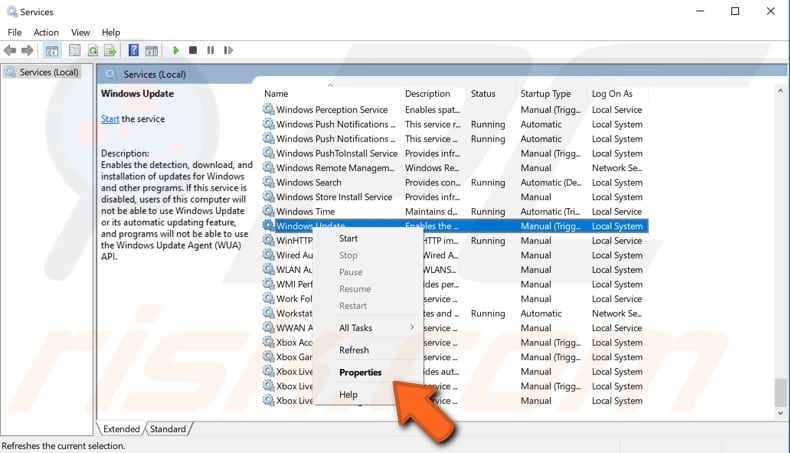This screenshot has width=790, height=453.
Task: Select the Windows Time service row
Action: tap(455, 212)
